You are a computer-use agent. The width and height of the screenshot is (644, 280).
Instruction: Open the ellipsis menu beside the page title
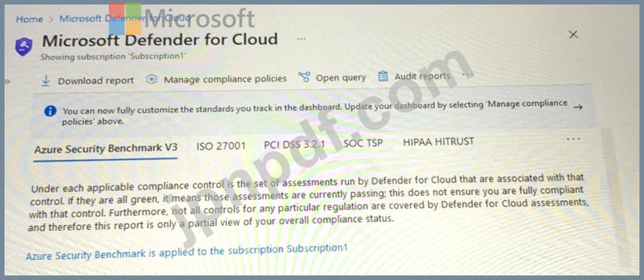pos(301,39)
